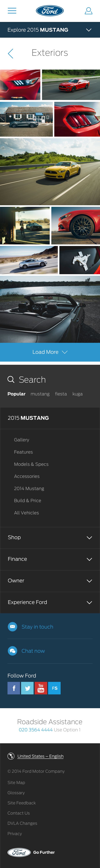
Task: Expand the Experience Ford section
Action: [50, 602]
